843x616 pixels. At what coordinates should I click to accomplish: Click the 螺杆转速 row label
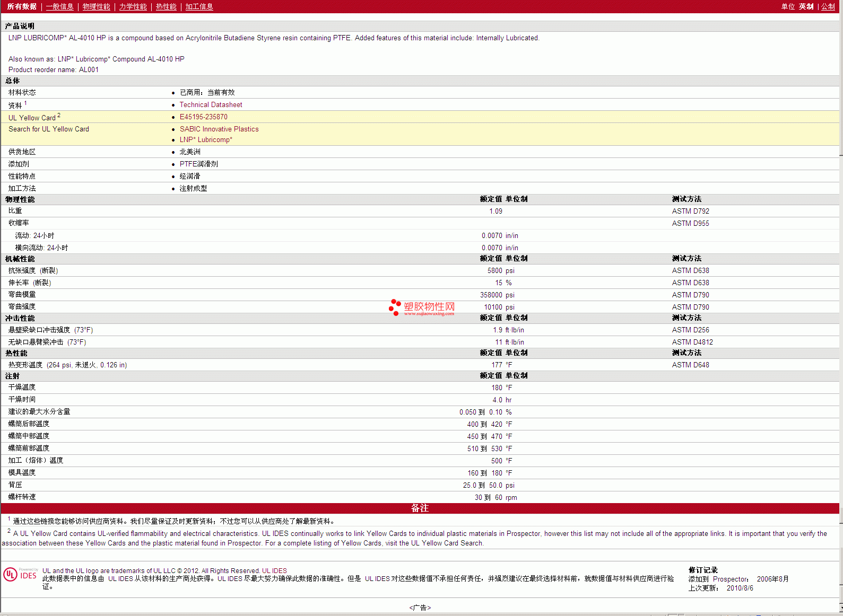tap(22, 497)
